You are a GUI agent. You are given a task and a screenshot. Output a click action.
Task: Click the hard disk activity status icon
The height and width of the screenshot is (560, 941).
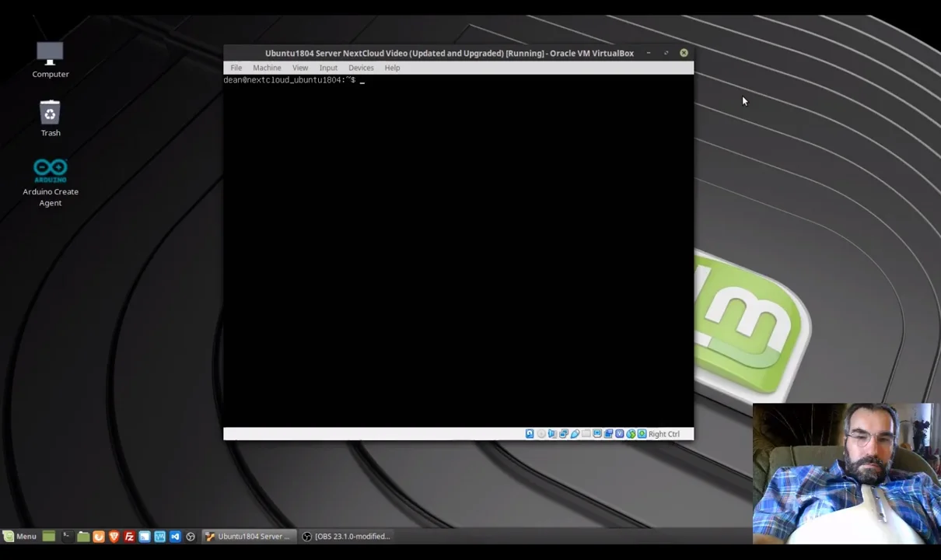tap(530, 434)
